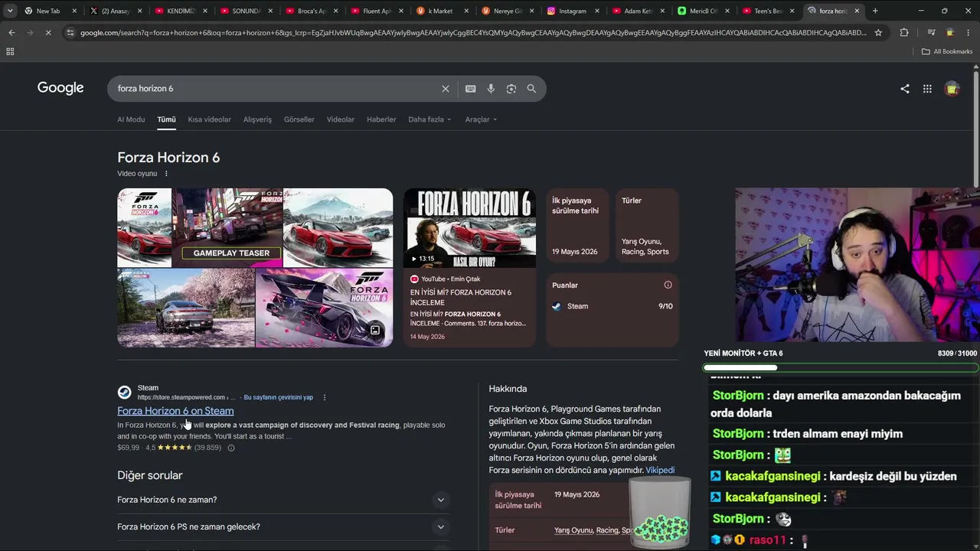
Task: Open the apps shortcut in bookmarks bar
Action: point(10,51)
